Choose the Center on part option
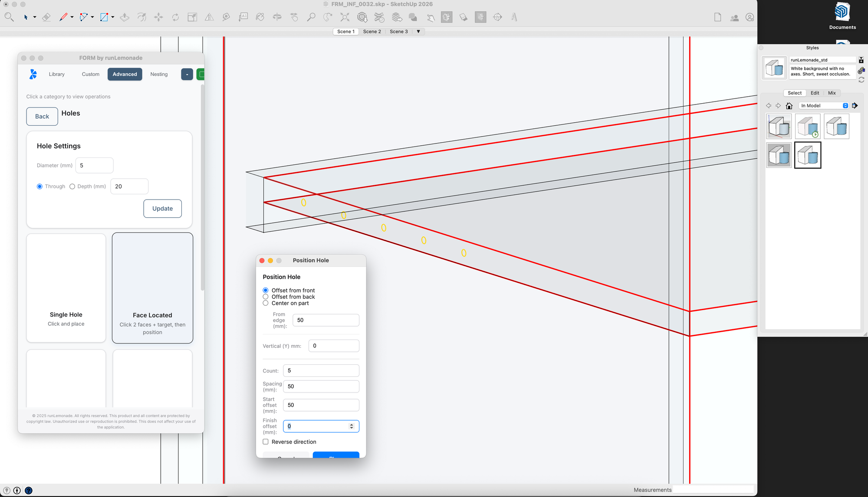The width and height of the screenshot is (868, 497). tap(266, 303)
